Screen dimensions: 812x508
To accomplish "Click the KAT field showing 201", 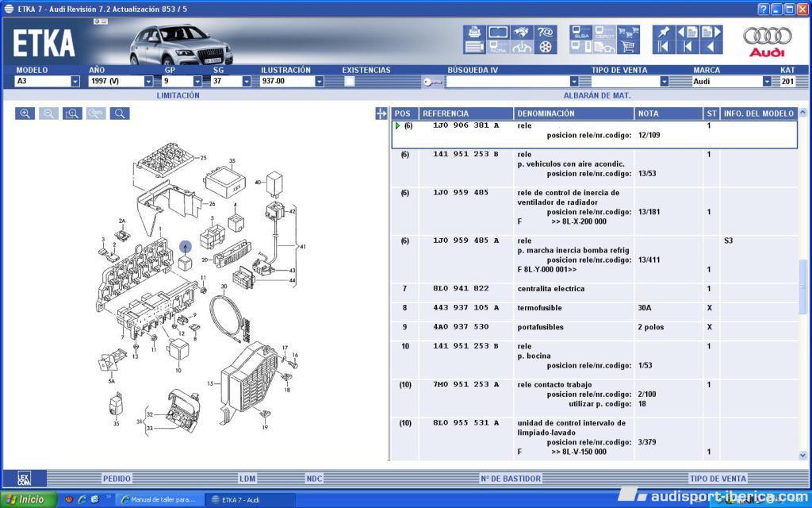I will coord(788,82).
